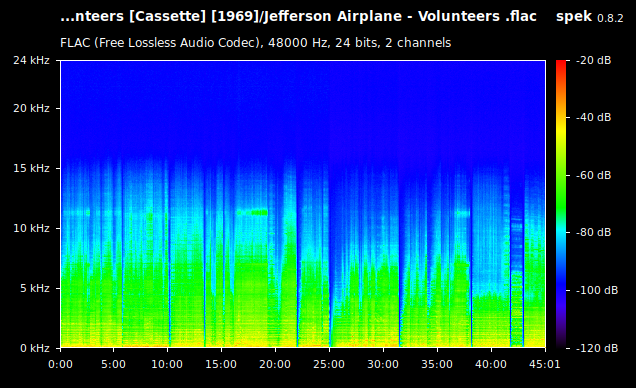Image resolution: width=636 pixels, height=388 pixels.
Task: Click the 24 kHz frequency label
Action: pyautogui.click(x=31, y=60)
